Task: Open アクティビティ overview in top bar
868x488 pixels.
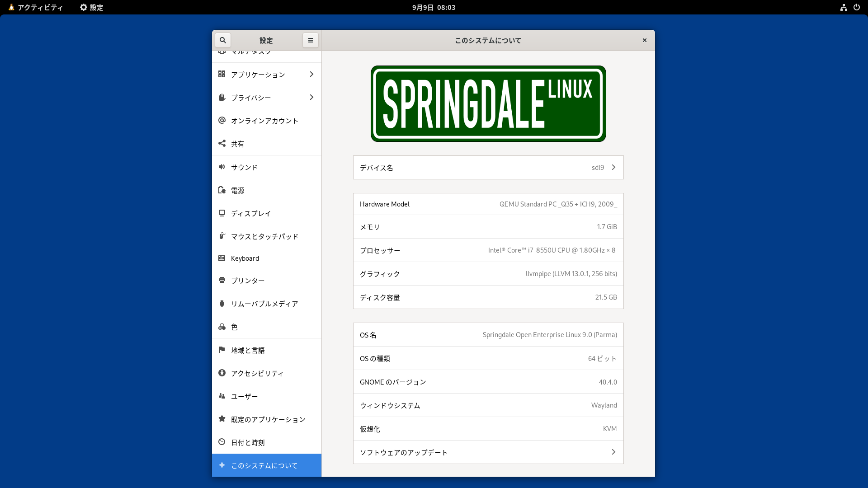Action: 36,7
